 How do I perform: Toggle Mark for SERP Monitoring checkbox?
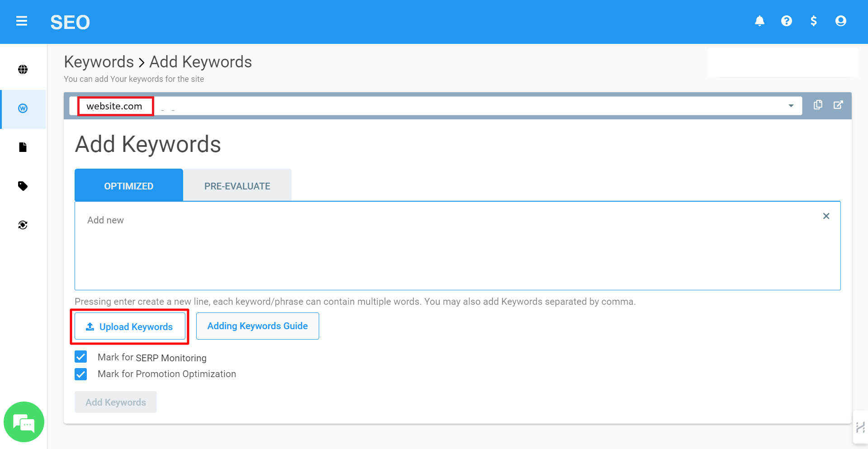81,357
